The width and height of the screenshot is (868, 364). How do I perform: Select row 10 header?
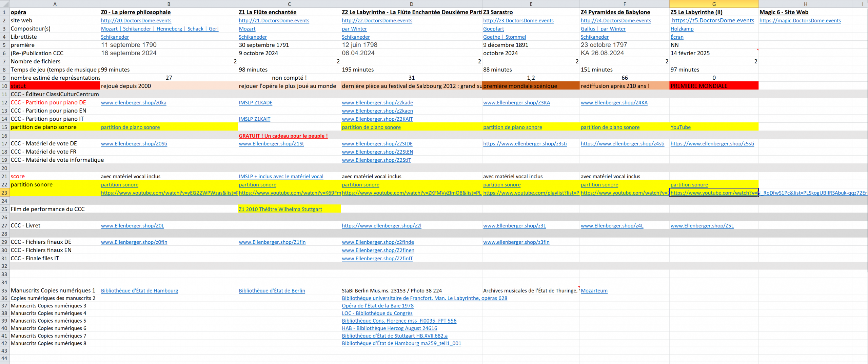click(x=4, y=86)
